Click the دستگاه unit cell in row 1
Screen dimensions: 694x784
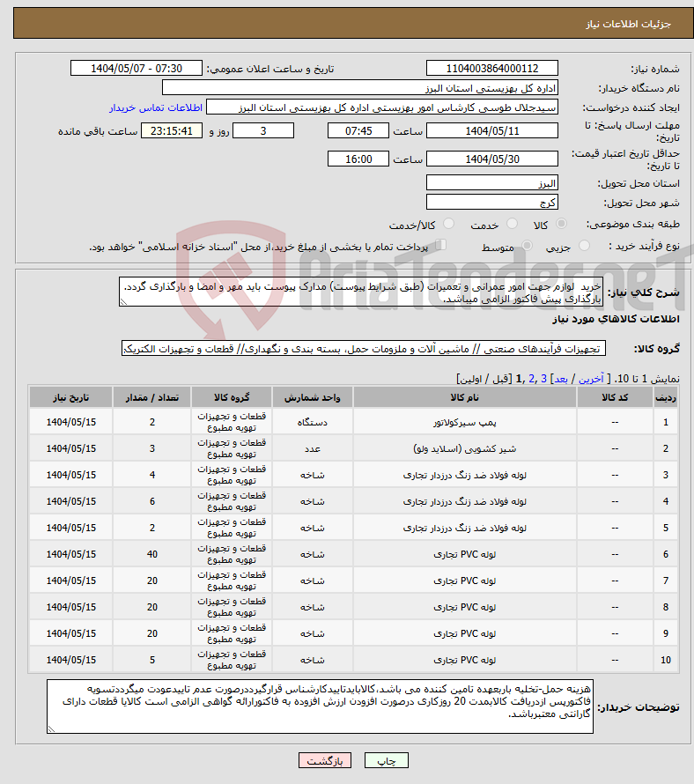(313, 423)
